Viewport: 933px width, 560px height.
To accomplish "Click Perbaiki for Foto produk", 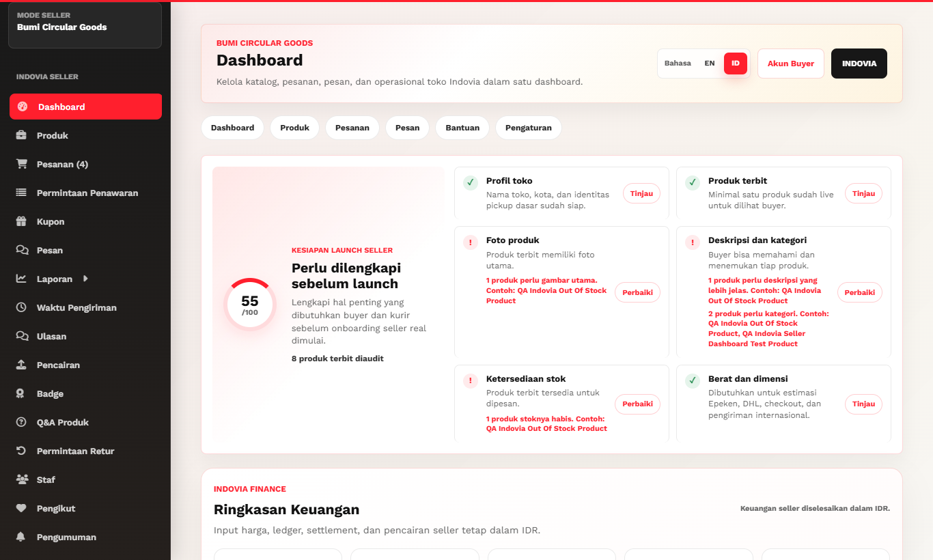I will click(638, 292).
